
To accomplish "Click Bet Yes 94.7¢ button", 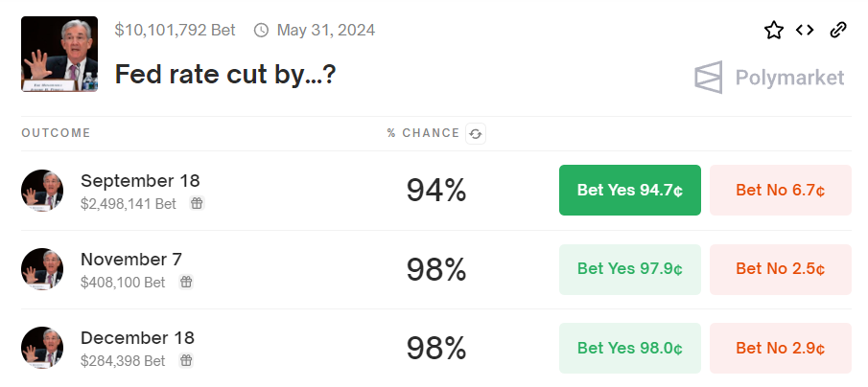I will click(629, 190).
